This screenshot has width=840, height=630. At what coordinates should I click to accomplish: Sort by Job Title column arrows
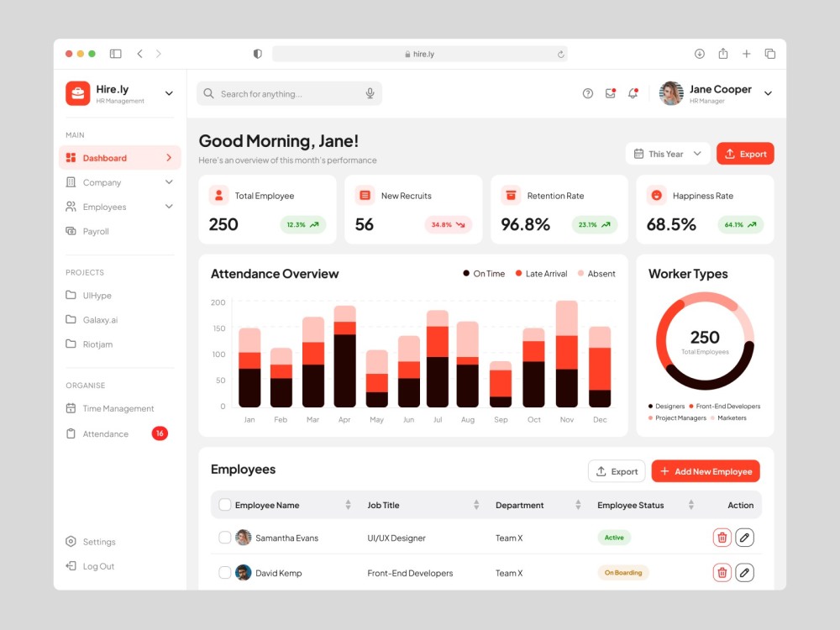(x=476, y=505)
